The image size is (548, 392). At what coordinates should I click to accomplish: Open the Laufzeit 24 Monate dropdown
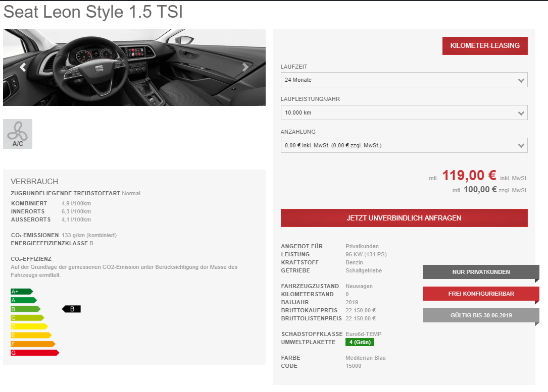[404, 80]
